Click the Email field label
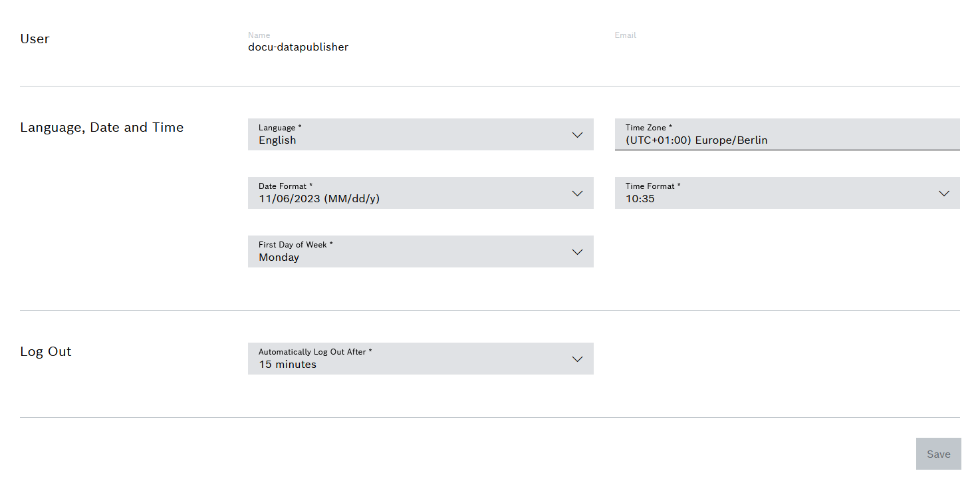Viewport: 980px width, 487px height. [625, 35]
